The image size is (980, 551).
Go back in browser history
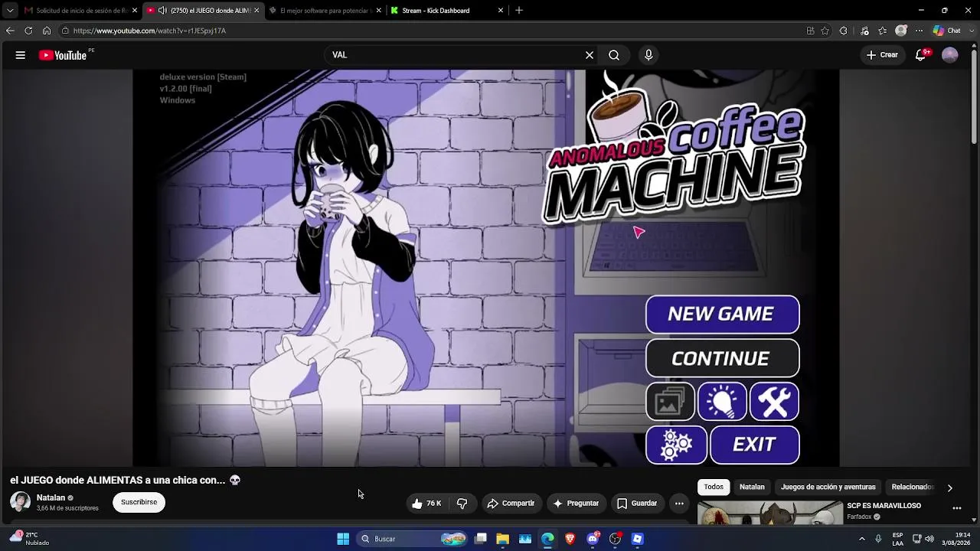(x=10, y=31)
